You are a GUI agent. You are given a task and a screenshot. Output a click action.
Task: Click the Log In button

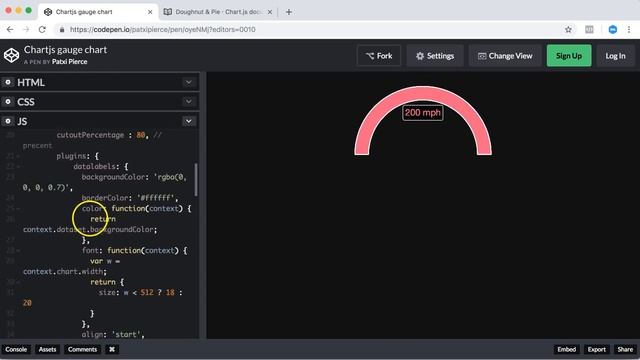coord(616,56)
